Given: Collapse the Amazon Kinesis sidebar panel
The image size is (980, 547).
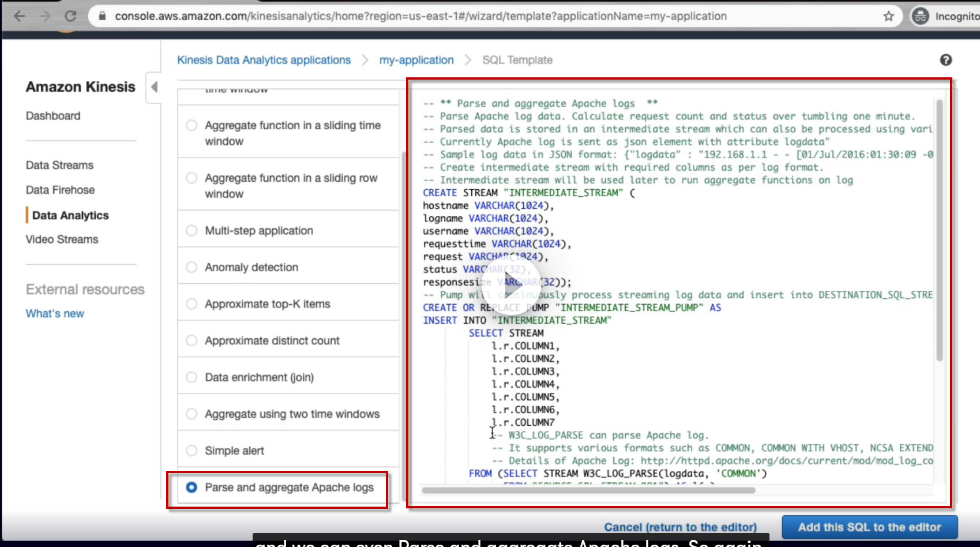Looking at the screenshot, I should (154, 87).
